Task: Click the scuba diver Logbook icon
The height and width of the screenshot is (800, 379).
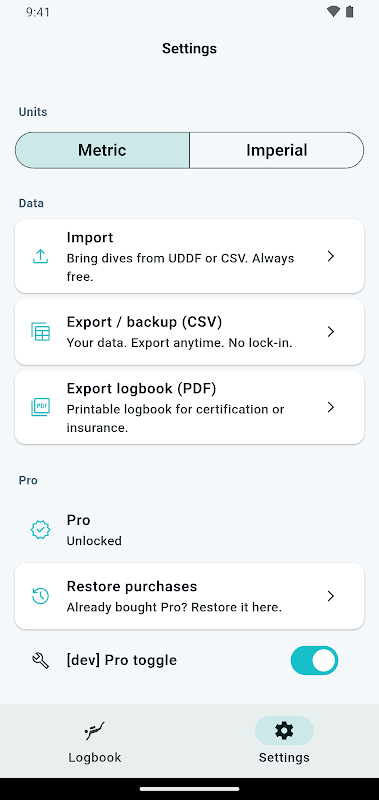Action: click(x=95, y=731)
